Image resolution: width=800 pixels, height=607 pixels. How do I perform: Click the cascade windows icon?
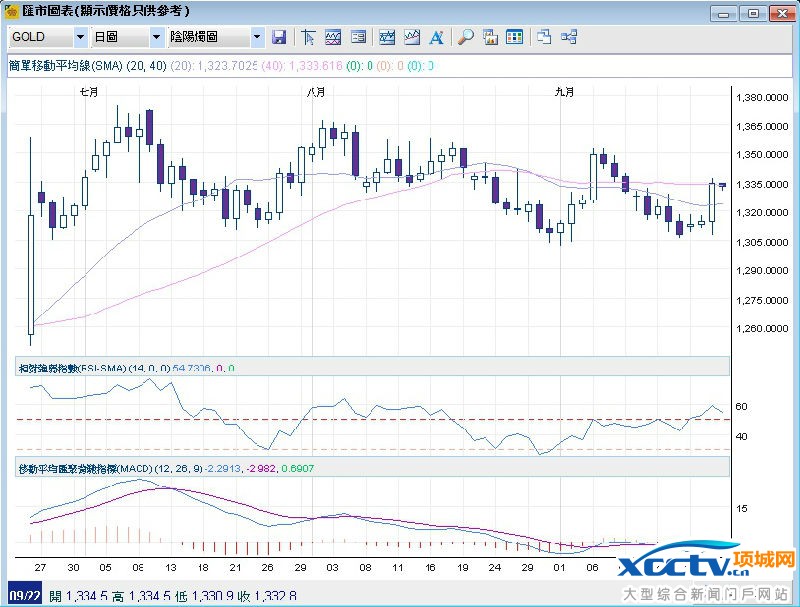544,37
